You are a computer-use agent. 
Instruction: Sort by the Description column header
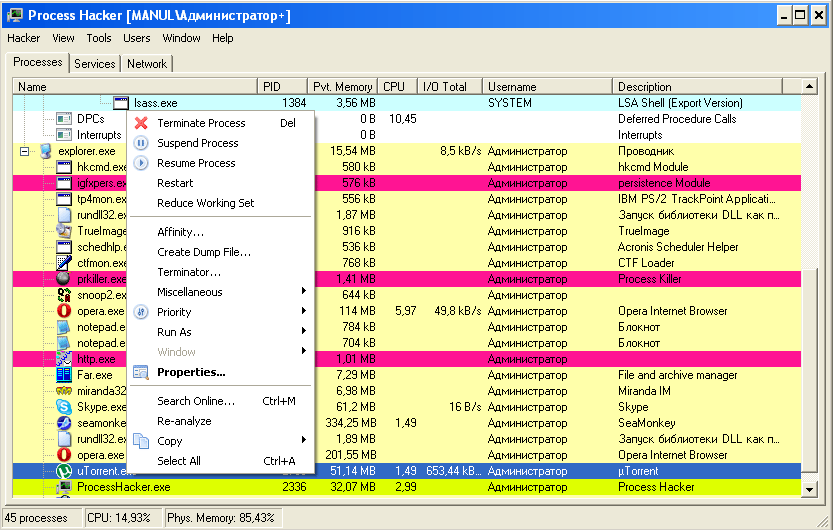(698, 87)
